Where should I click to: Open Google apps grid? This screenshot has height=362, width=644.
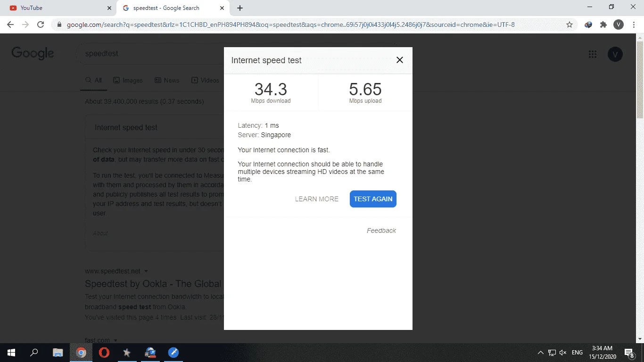[593, 54]
